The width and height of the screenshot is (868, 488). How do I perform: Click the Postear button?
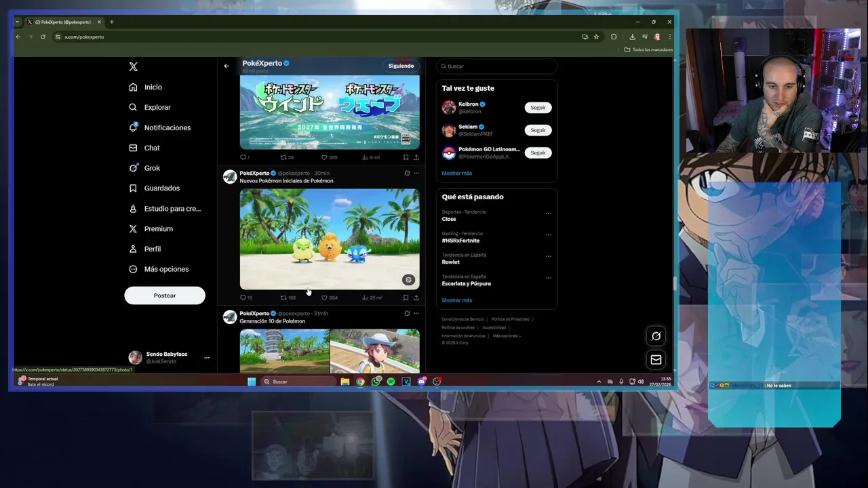165,296
